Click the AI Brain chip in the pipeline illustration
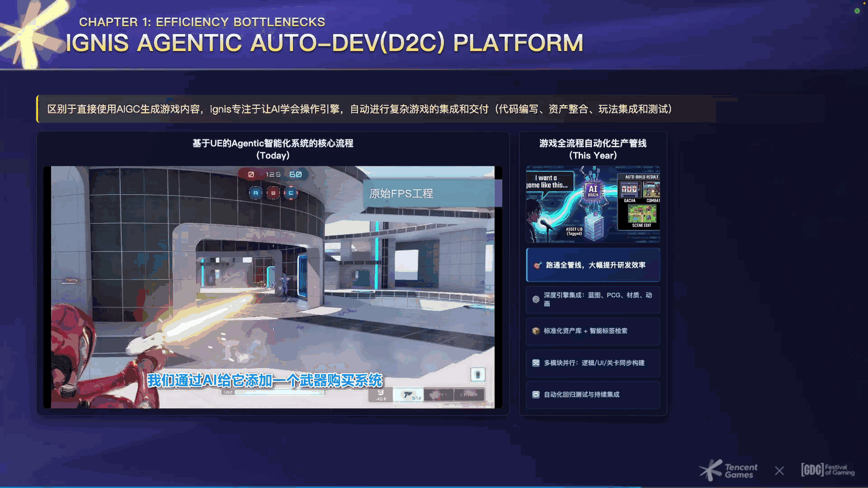Image resolution: width=868 pixels, height=488 pixels. pyautogui.click(x=593, y=191)
